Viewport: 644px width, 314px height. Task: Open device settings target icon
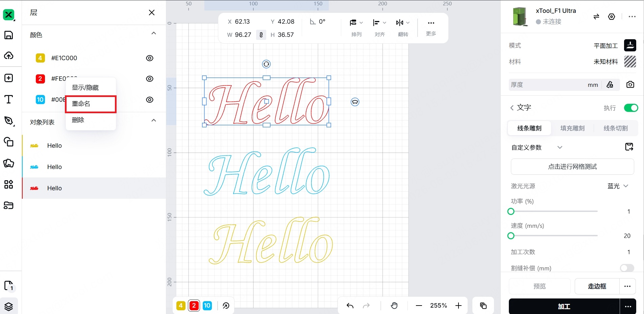612,17
